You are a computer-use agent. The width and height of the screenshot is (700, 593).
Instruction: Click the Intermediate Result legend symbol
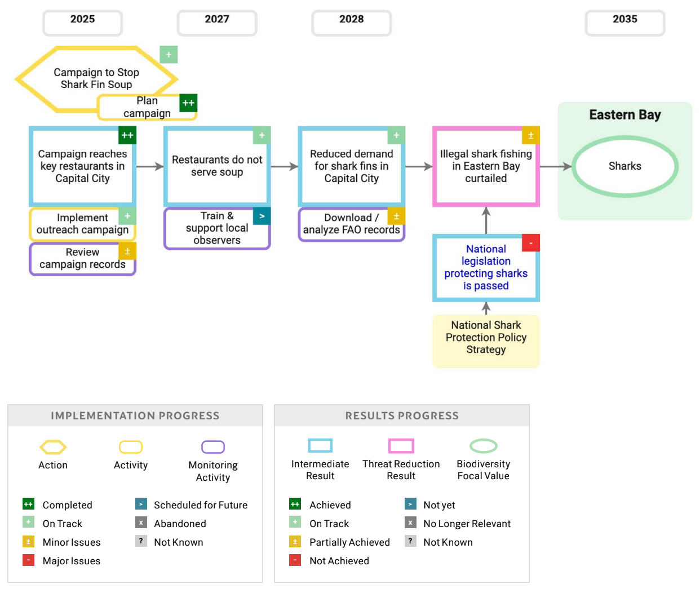320,446
